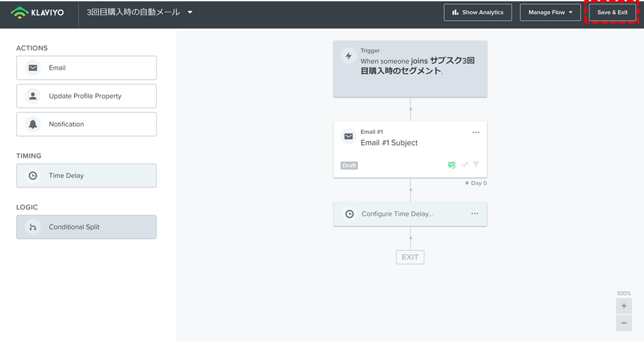Click the clock icon in Time Delay

pos(33,176)
